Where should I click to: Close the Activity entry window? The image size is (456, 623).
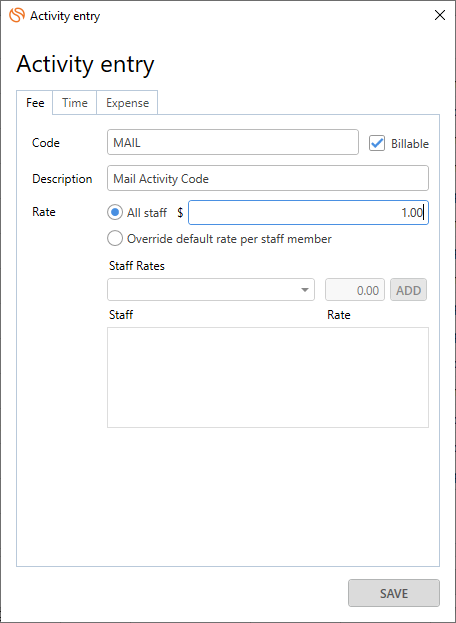point(440,15)
